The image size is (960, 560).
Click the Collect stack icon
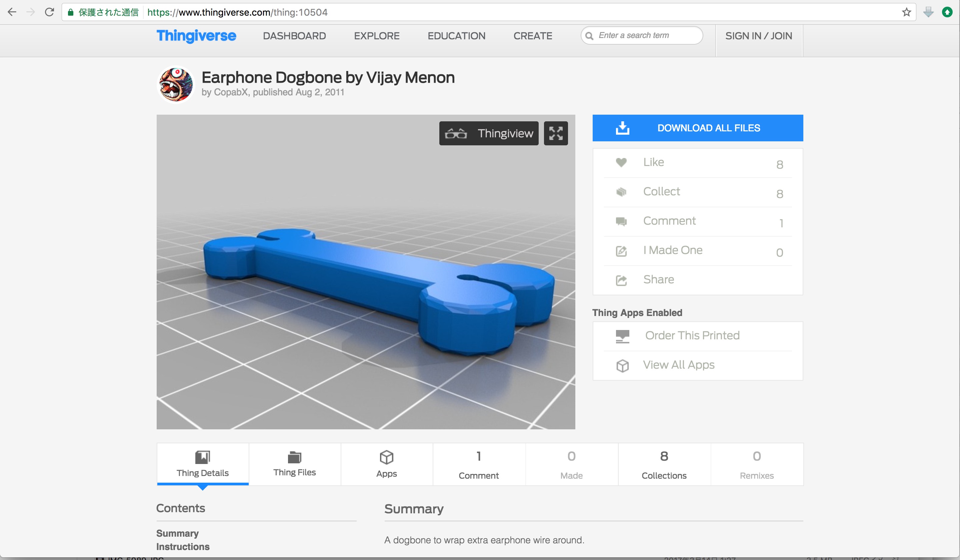pyautogui.click(x=621, y=192)
